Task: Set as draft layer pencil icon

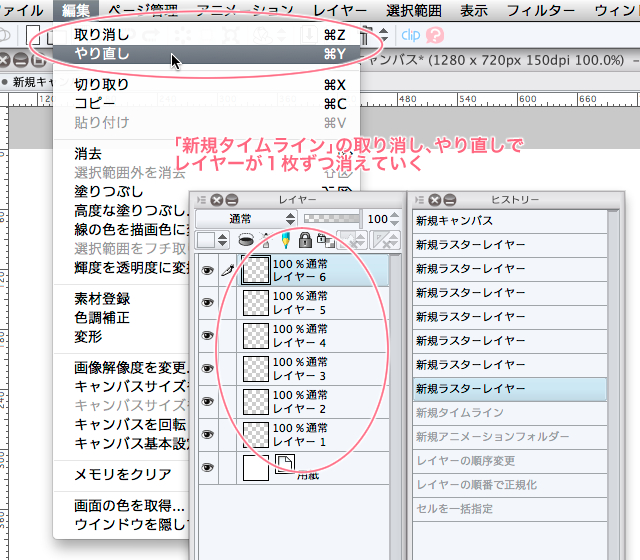Action: [x=286, y=240]
